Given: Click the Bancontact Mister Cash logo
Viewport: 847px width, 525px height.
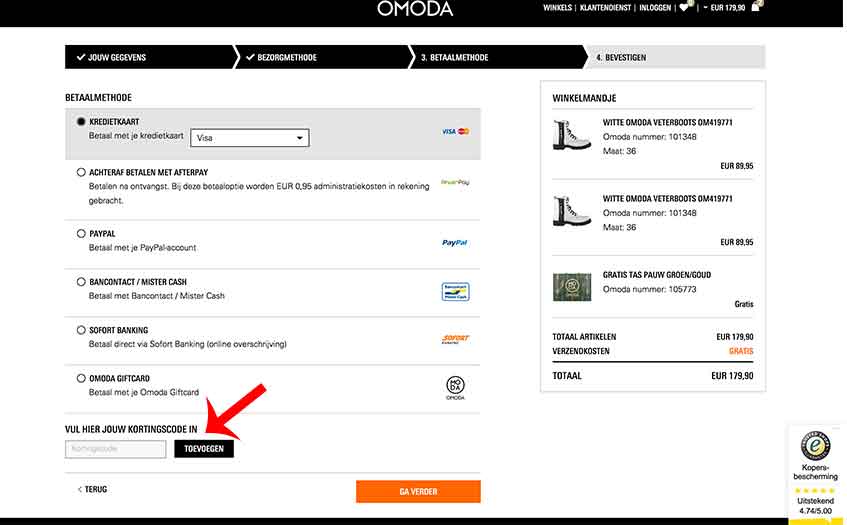Looking at the screenshot, I should click(455, 291).
